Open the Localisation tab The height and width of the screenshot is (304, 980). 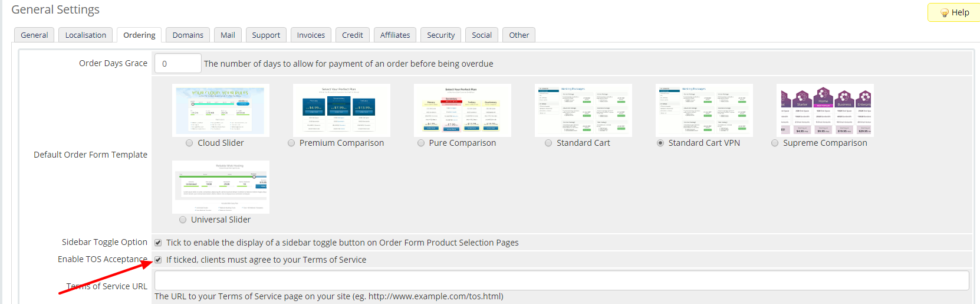pyautogui.click(x=85, y=35)
